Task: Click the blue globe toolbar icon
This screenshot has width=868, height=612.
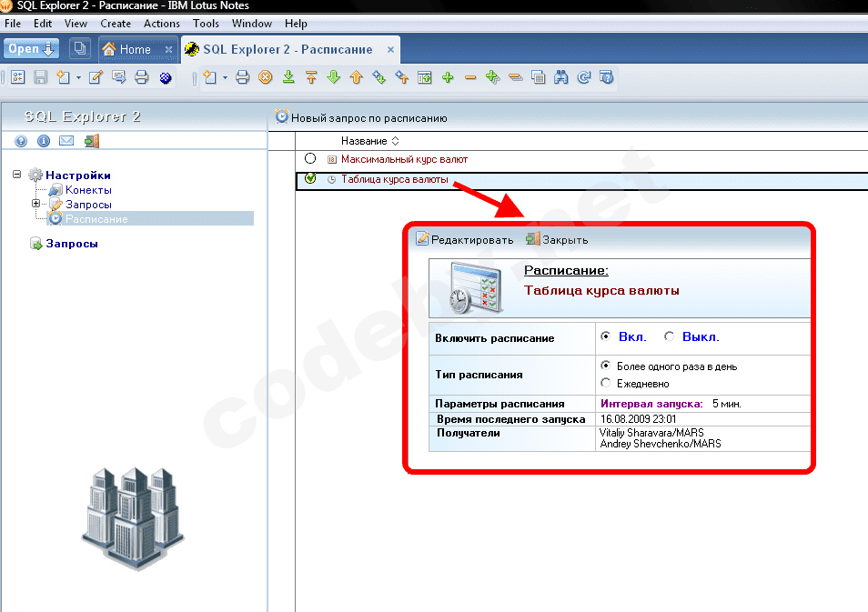Action: coord(165,78)
